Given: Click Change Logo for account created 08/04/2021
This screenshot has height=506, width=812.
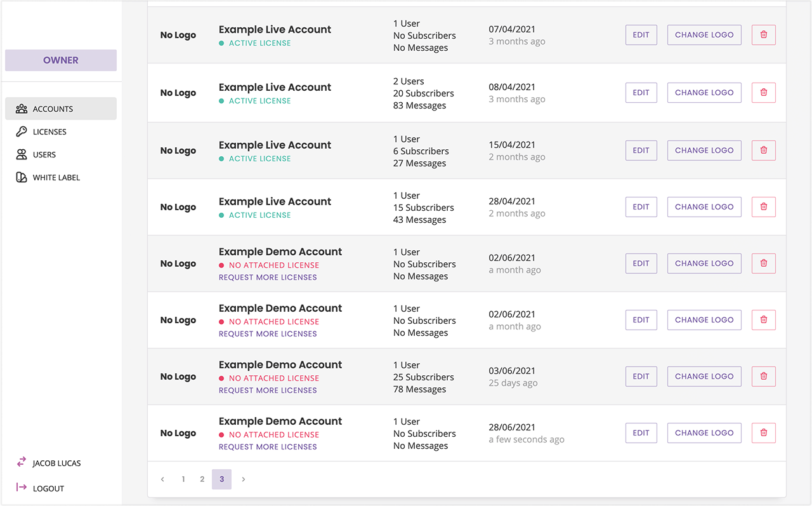Looking at the screenshot, I should pos(704,92).
